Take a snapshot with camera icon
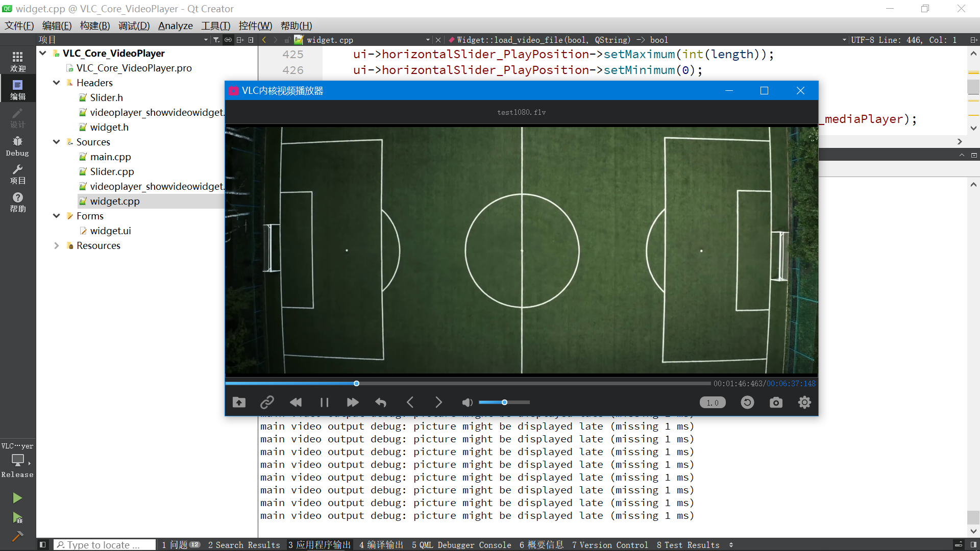This screenshot has width=980, height=551. [x=776, y=403]
